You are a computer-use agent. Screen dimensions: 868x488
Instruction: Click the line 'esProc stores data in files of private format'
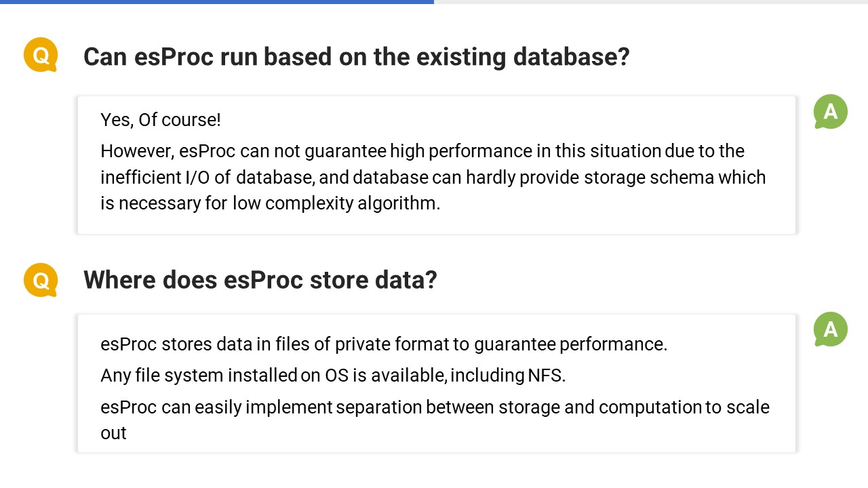pos(384,344)
